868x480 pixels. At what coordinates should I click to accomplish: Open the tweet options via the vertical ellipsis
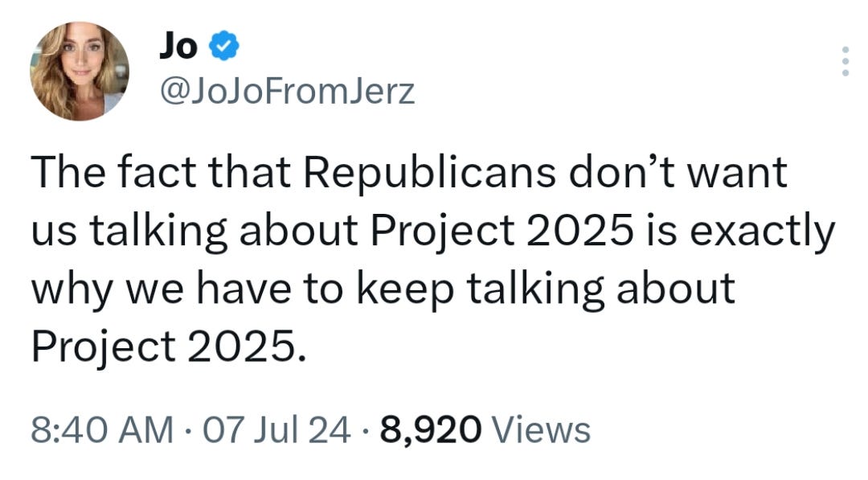845,60
